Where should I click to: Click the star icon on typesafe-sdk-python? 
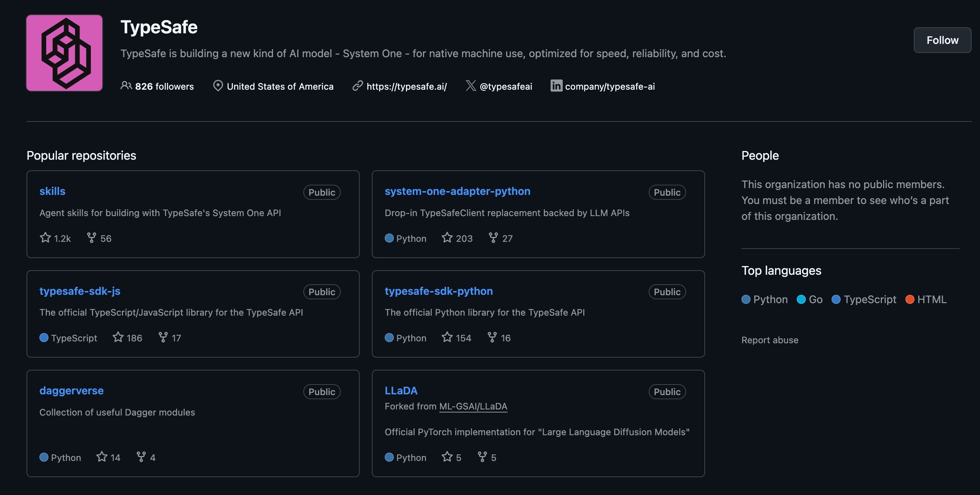pos(447,337)
